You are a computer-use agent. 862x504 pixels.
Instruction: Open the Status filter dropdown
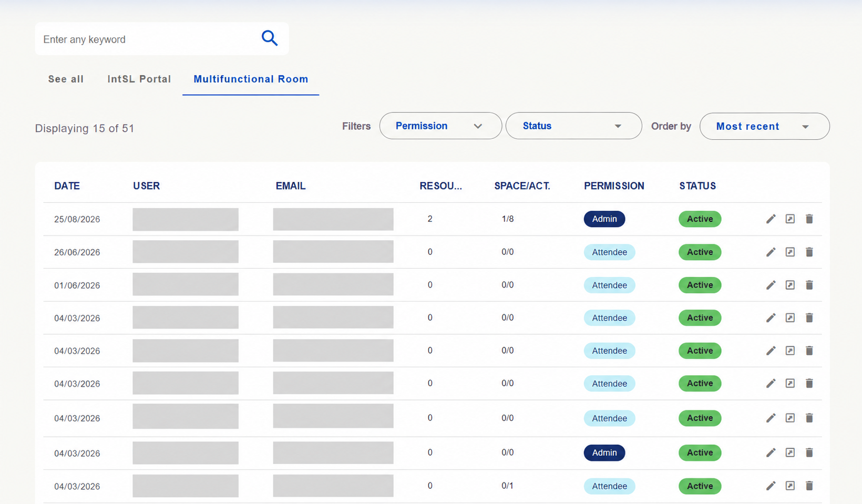point(573,126)
